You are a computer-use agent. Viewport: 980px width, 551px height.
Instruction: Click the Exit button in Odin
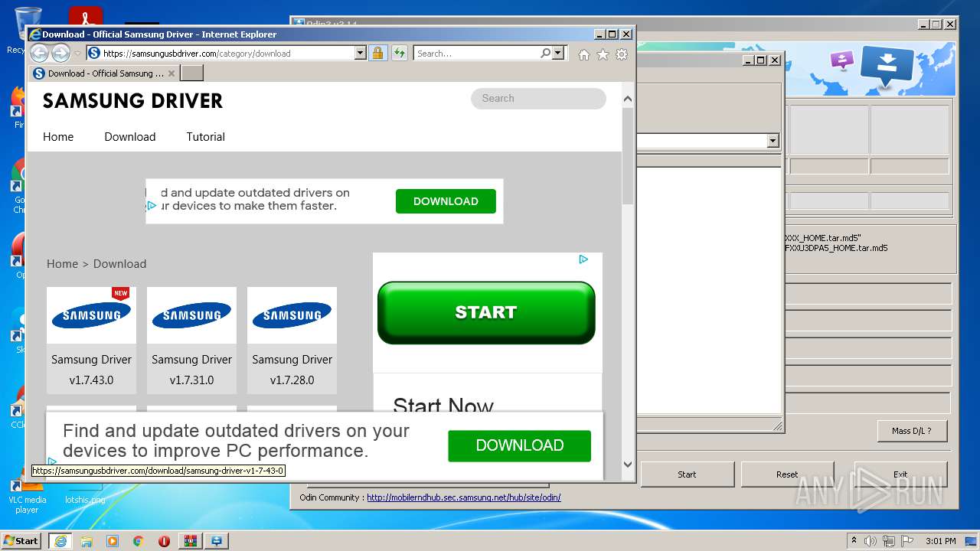coord(900,474)
